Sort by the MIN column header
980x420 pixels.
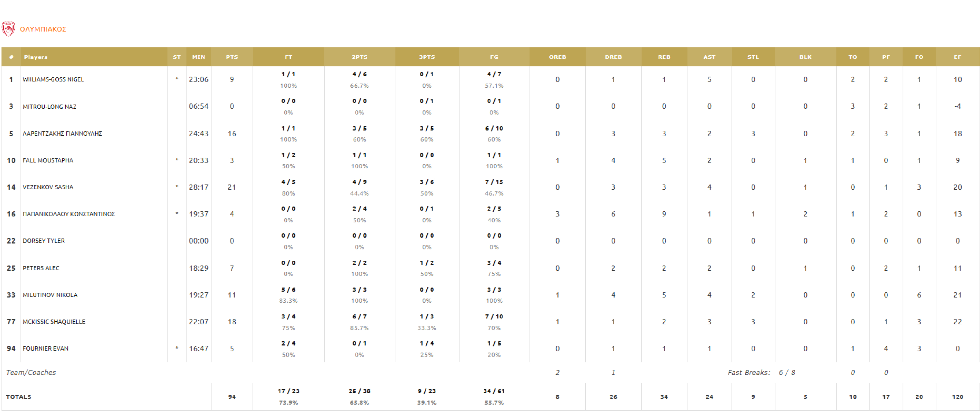pyautogui.click(x=198, y=57)
